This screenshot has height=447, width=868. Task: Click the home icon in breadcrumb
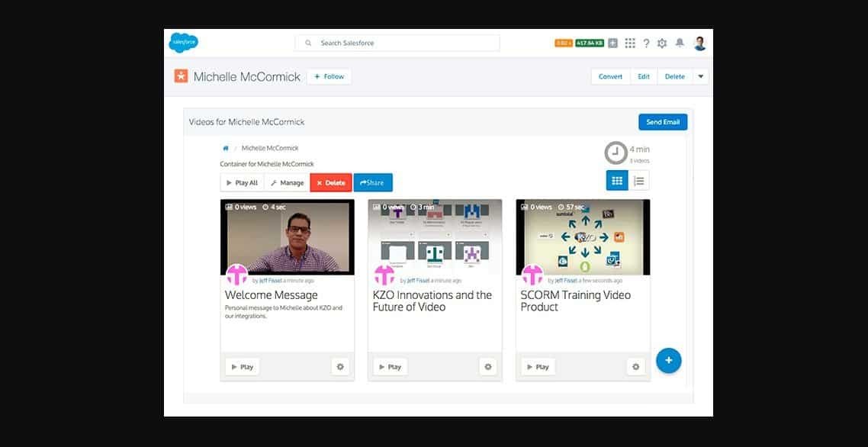225,148
